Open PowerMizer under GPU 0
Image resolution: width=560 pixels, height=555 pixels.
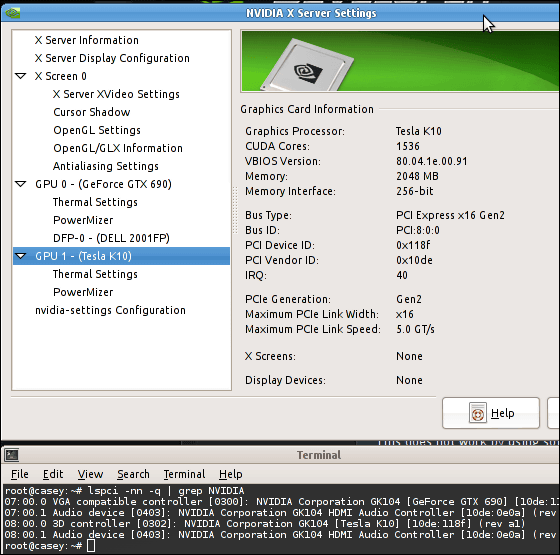click(x=83, y=220)
